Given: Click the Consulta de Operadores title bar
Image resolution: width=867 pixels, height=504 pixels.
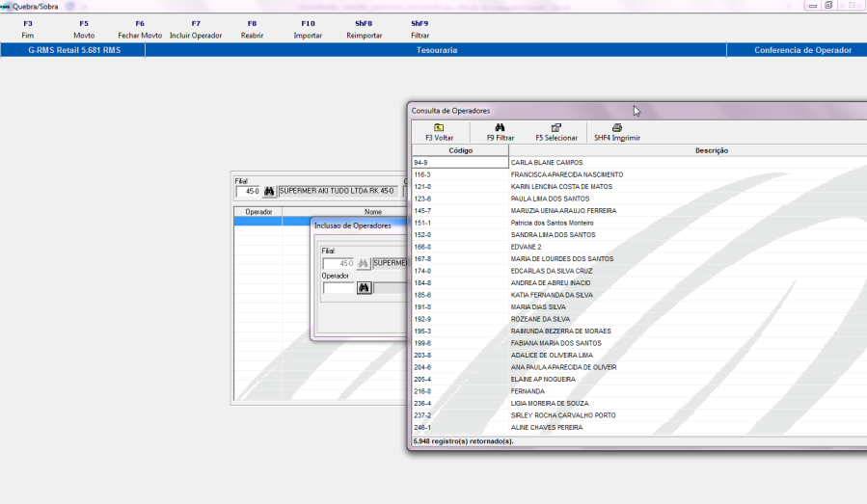Looking at the screenshot, I should coord(637,111).
